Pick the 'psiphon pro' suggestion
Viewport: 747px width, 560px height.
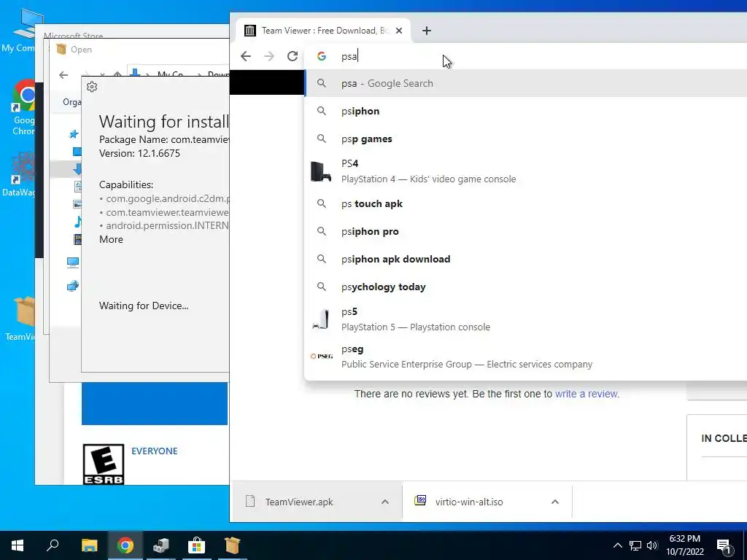coord(525,231)
